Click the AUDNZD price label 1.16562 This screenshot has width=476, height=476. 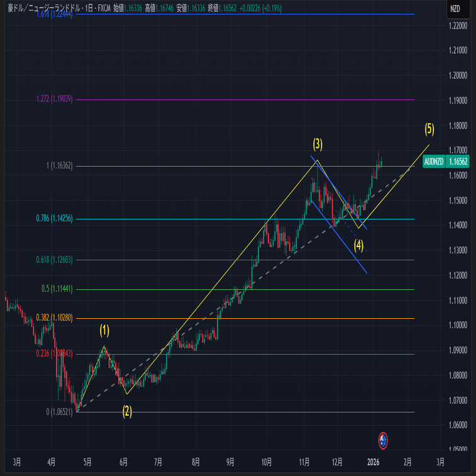pyautogui.click(x=446, y=161)
